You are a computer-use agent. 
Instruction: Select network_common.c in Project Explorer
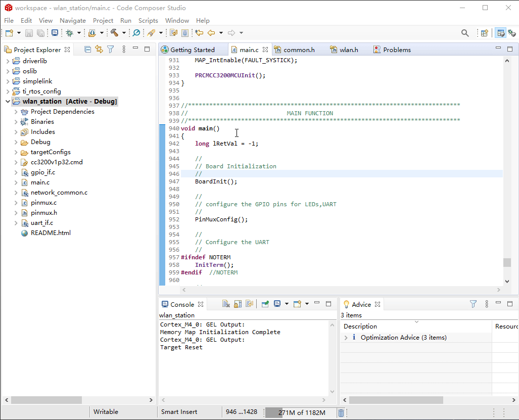[59, 193]
